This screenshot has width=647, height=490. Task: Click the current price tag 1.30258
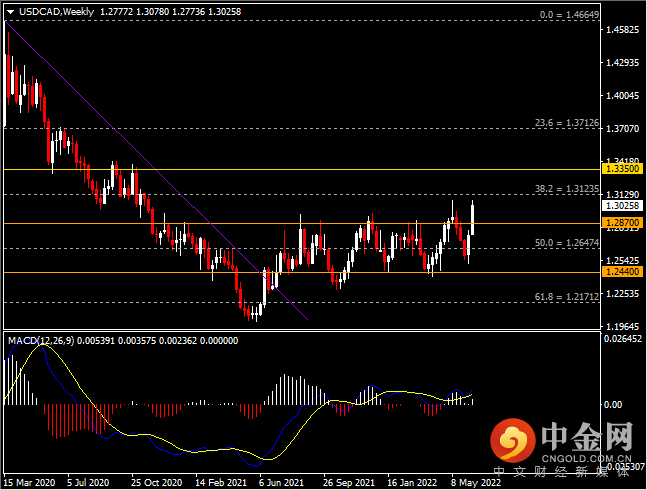[x=622, y=207]
